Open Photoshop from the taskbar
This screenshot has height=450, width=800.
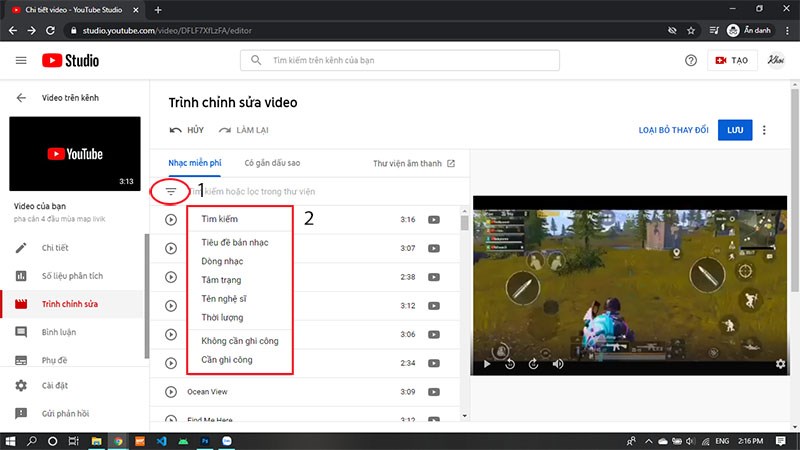(x=205, y=441)
